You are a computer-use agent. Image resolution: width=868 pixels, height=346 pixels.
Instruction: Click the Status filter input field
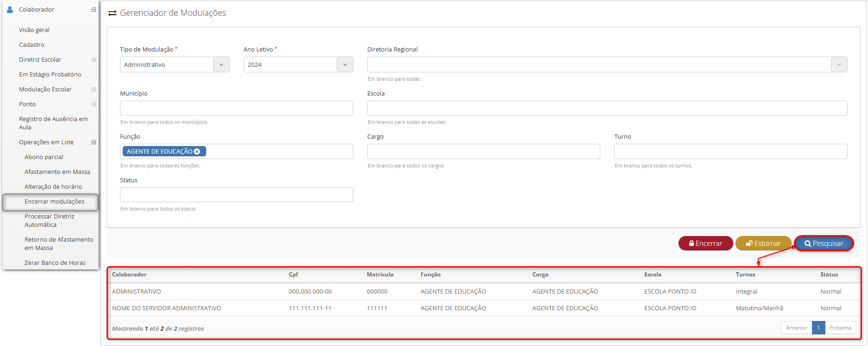(236, 195)
